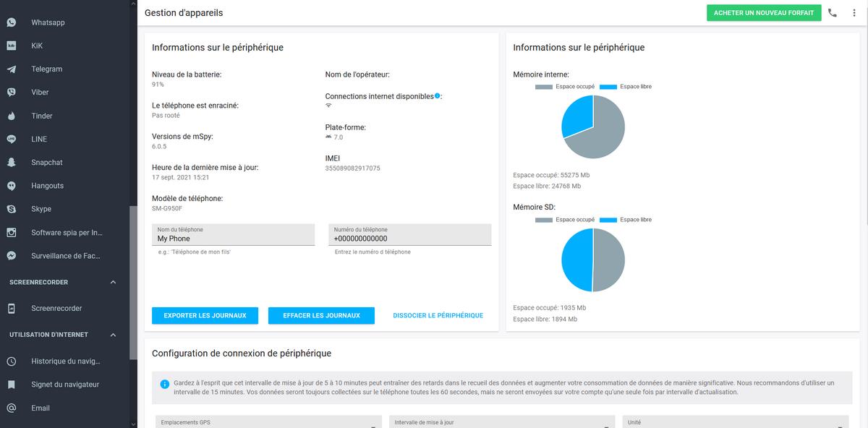Click the Viber icon in sidebar
Screen dimensions: 868x428
pyautogui.click(x=12, y=93)
